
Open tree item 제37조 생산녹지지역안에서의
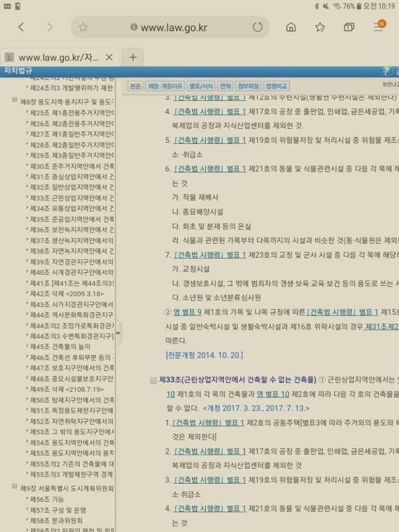click(72, 240)
